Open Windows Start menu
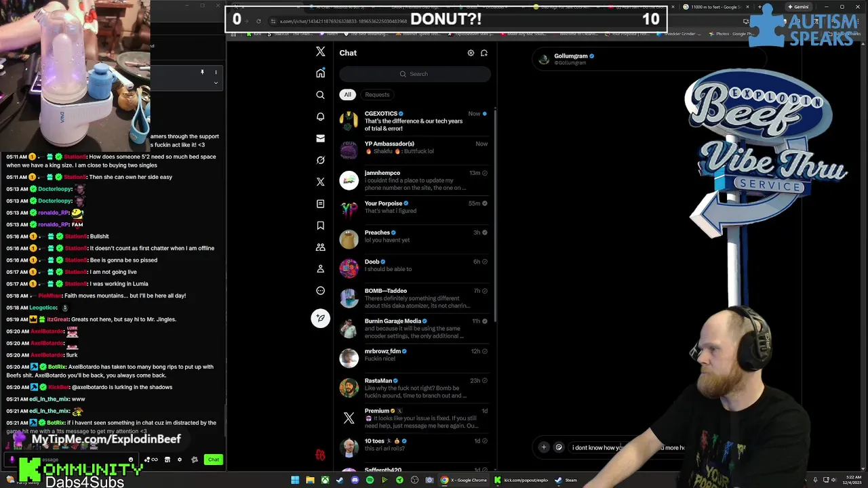 pyautogui.click(x=295, y=480)
